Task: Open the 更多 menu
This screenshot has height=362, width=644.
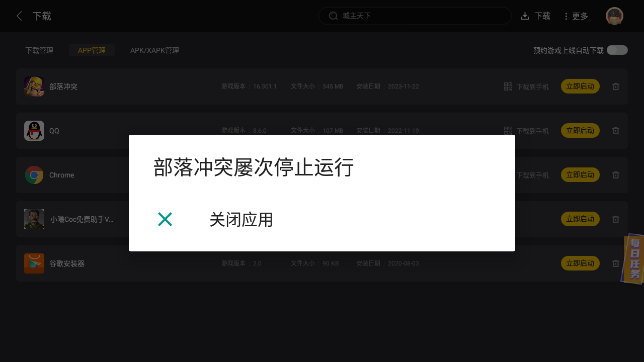Action: [576, 16]
